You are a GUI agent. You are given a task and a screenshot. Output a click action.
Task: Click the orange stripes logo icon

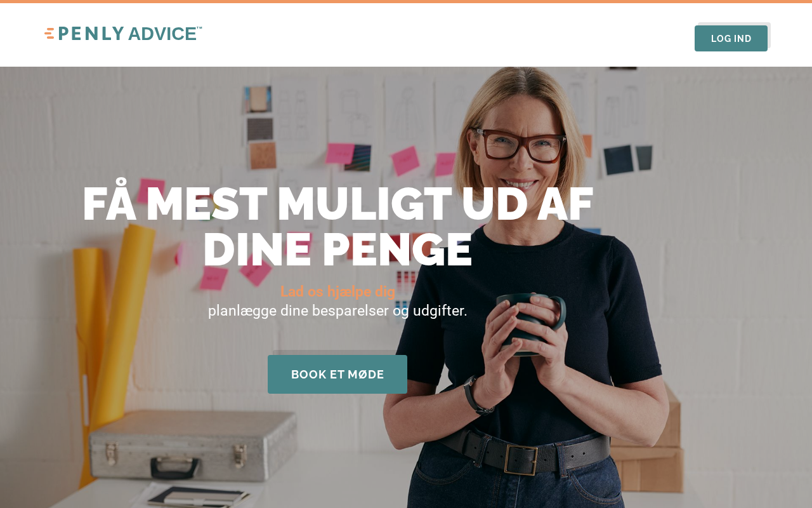(49, 34)
